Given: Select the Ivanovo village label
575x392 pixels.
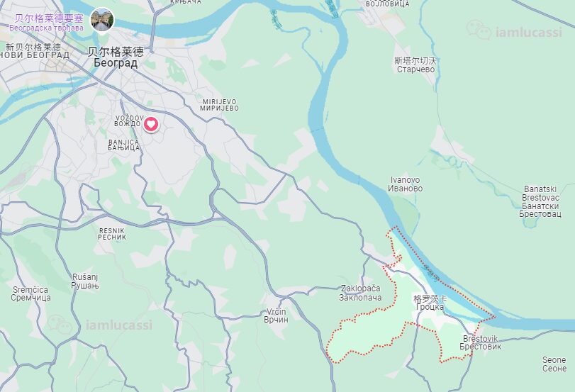Looking at the screenshot, I should pyautogui.click(x=406, y=184).
